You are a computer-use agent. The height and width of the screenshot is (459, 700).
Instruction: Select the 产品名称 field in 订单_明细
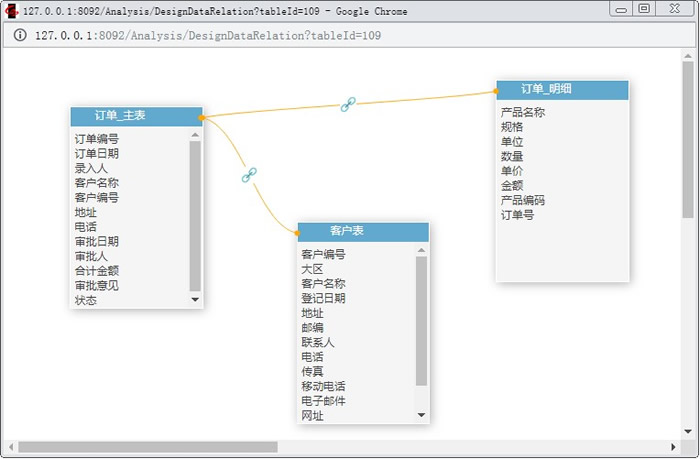[523, 113]
